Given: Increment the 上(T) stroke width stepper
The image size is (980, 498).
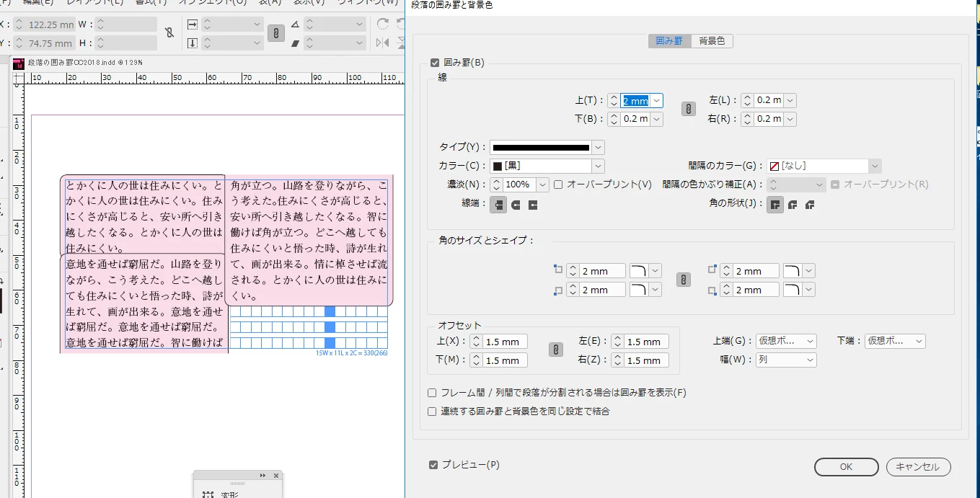Looking at the screenshot, I should (614, 97).
